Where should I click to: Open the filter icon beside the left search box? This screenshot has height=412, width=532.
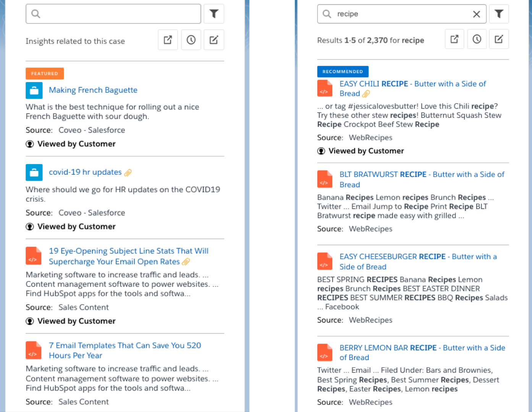[x=214, y=13]
